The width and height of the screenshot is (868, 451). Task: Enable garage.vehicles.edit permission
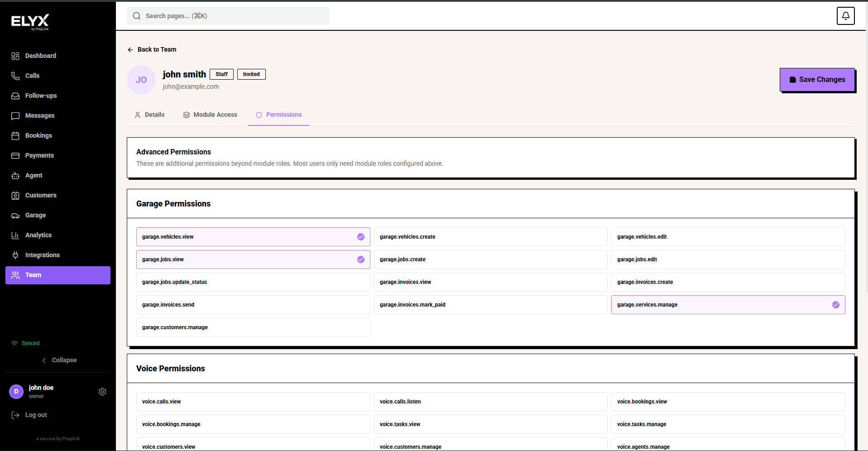[x=728, y=237]
